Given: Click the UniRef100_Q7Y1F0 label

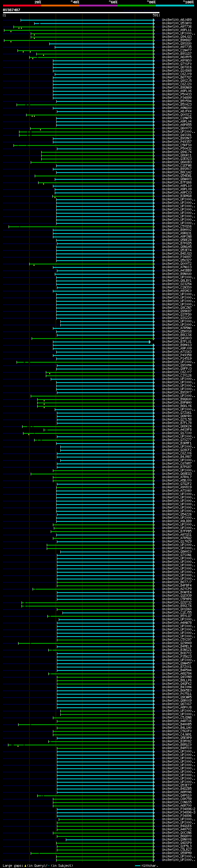Looking at the screenshot, I should tap(177, 64).
